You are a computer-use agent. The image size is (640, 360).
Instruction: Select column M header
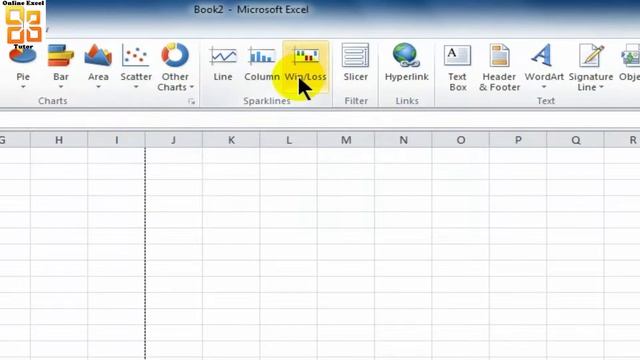(x=346, y=140)
